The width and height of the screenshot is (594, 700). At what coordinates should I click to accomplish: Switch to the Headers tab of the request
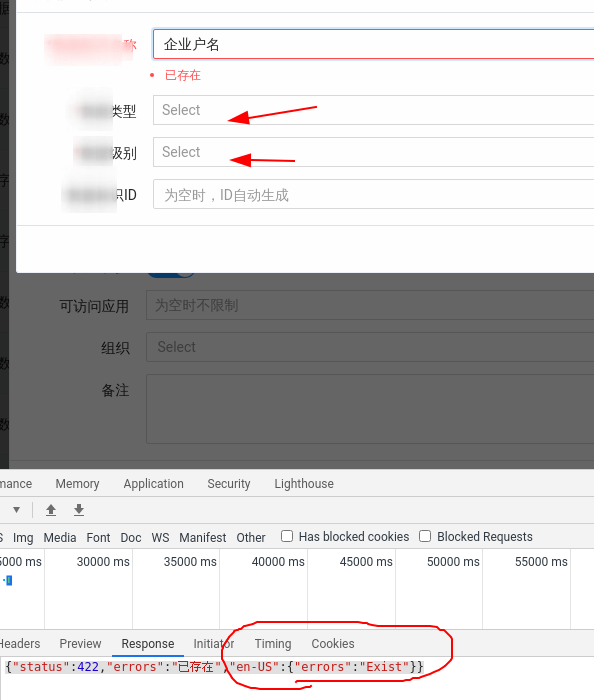click(x=19, y=643)
